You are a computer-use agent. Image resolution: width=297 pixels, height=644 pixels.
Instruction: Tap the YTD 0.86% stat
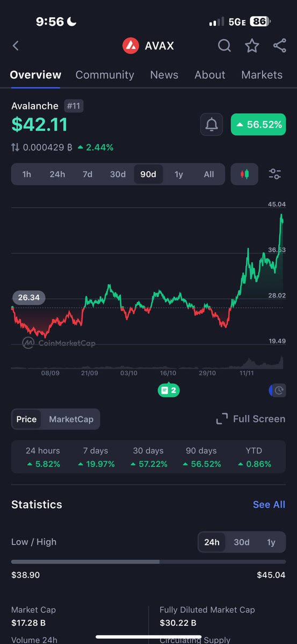(253, 457)
